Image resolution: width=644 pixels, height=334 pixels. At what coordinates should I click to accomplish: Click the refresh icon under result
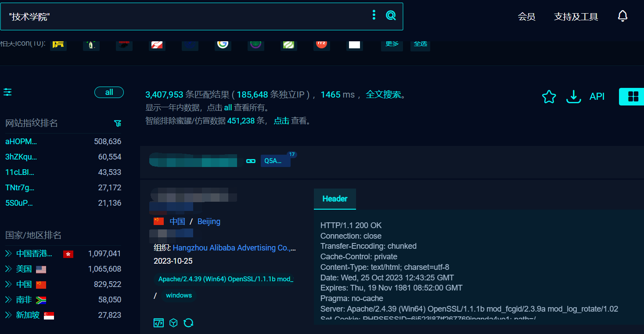point(188,323)
